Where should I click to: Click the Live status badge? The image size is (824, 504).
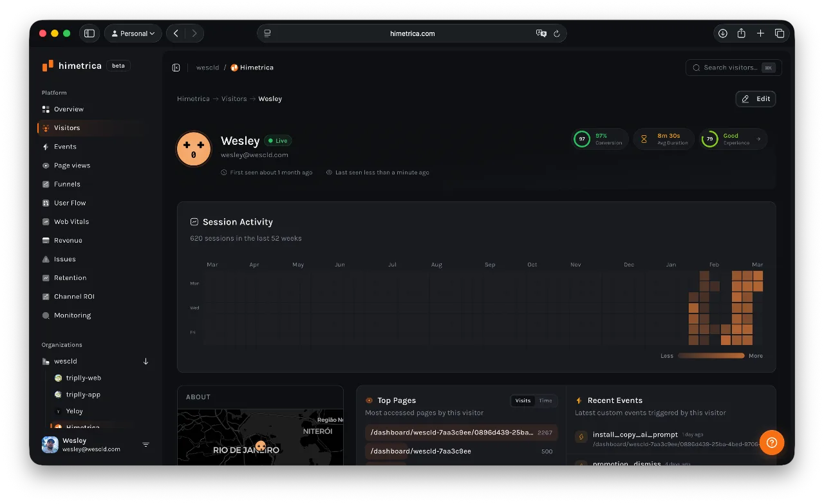click(x=278, y=140)
